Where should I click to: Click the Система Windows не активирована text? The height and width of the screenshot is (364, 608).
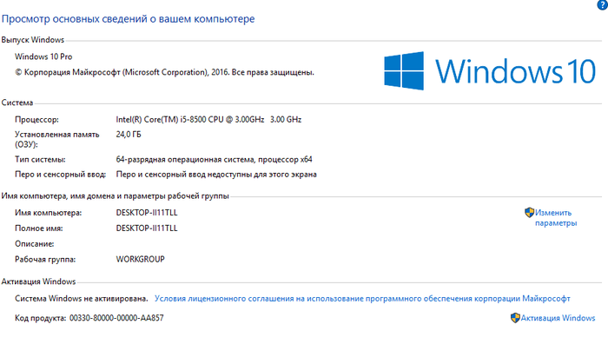(x=82, y=299)
